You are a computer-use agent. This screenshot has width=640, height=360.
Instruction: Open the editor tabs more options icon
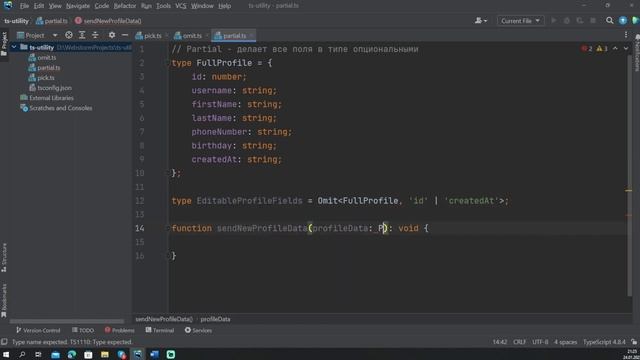pos(626,36)
